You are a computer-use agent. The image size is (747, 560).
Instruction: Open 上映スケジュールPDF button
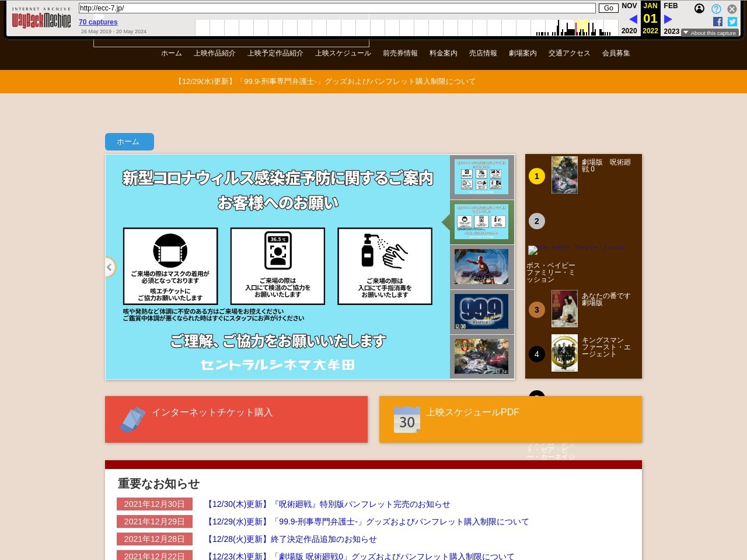511,419
